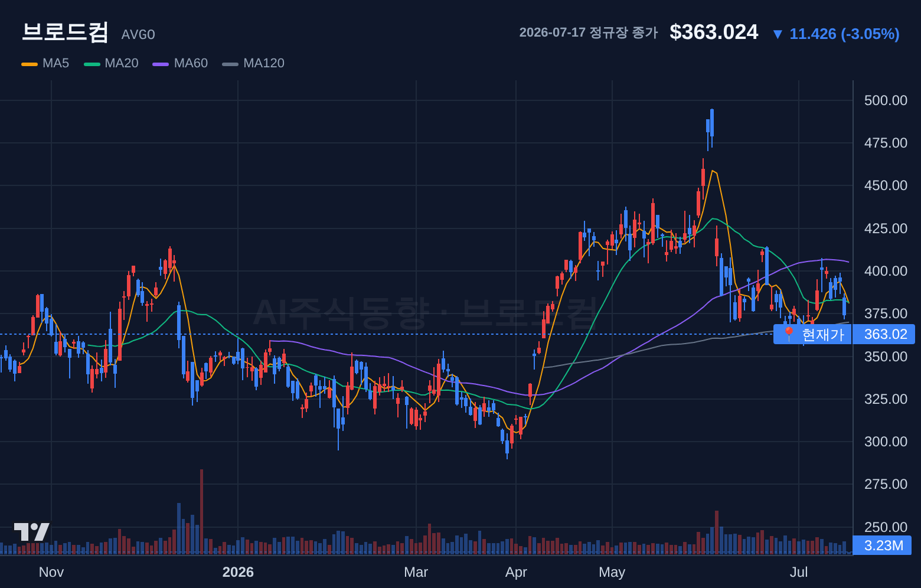
Task: Toggle the MA20 legend entry
Action: pos(111,63)
